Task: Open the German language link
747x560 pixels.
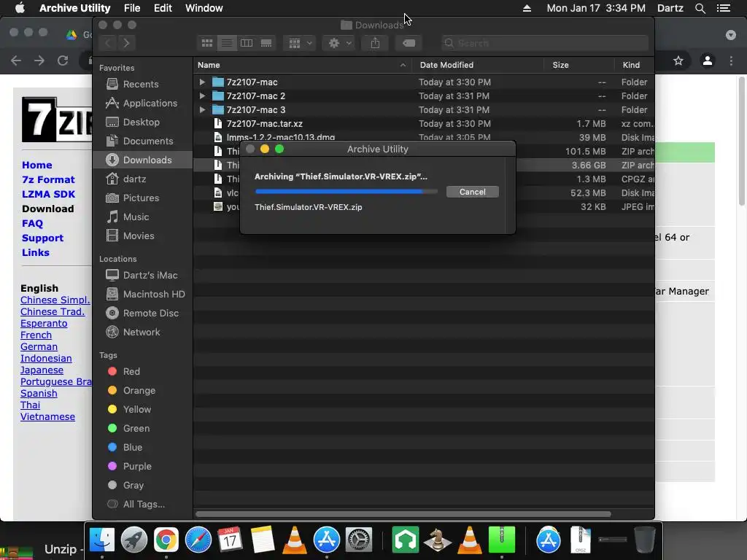Action: click(x=39, y=346)
